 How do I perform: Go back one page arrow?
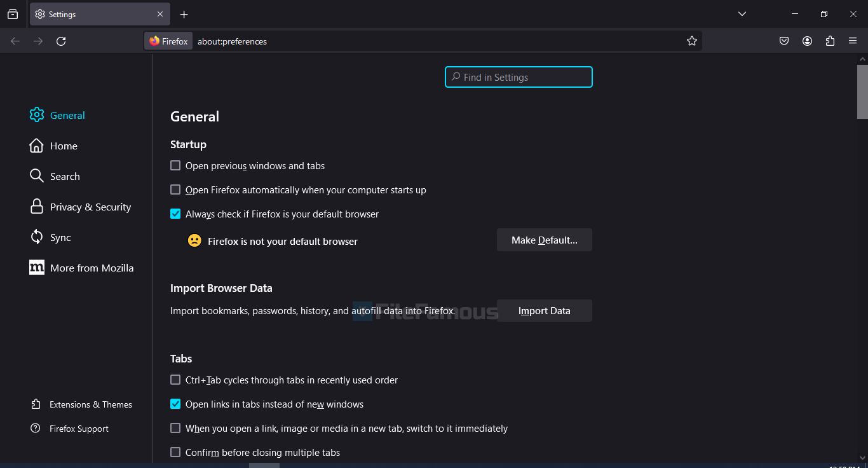(15, 41)
